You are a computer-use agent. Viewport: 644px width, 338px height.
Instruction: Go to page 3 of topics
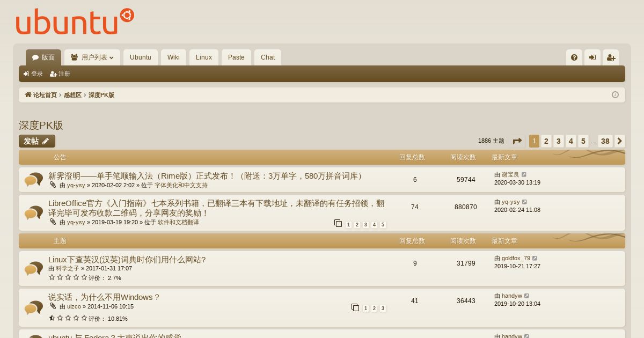(x=559, y=141)
